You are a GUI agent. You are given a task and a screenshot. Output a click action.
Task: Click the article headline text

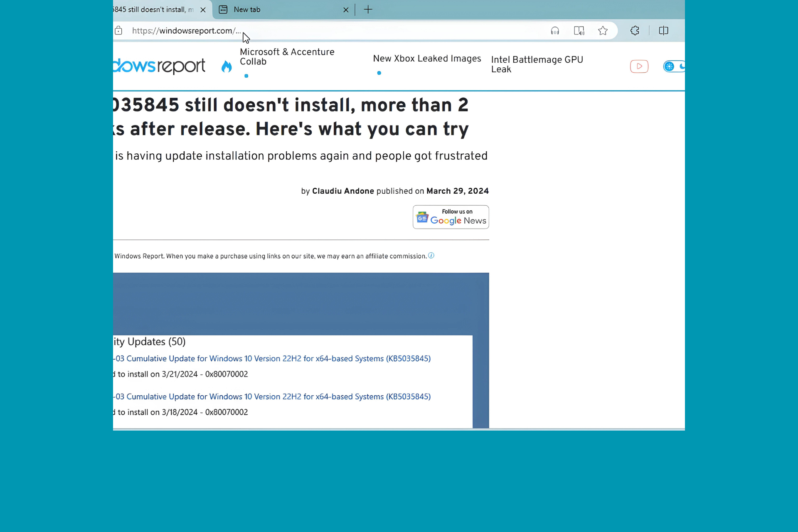[x=291, y=117]
